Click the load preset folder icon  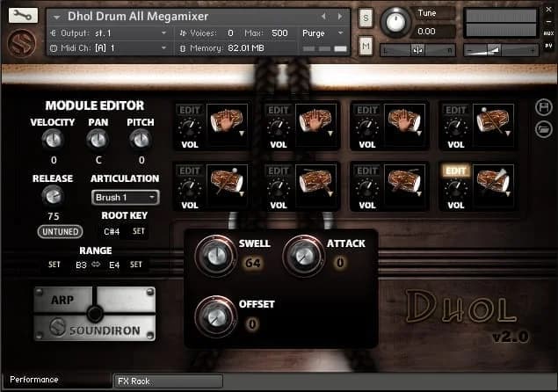click(x=543, y=129)
